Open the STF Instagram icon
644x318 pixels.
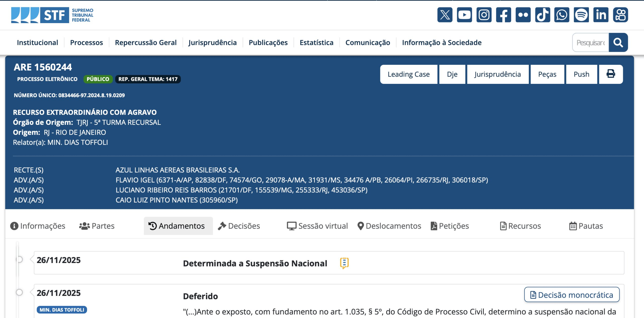tap(484, 15)
